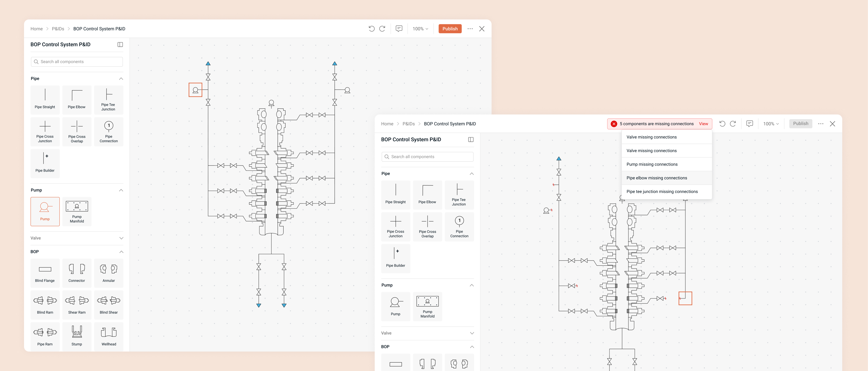This screenshot has width=868, height=371.
Task: Toggle sidebar panel icon in left window
Action: coord(120,45)
